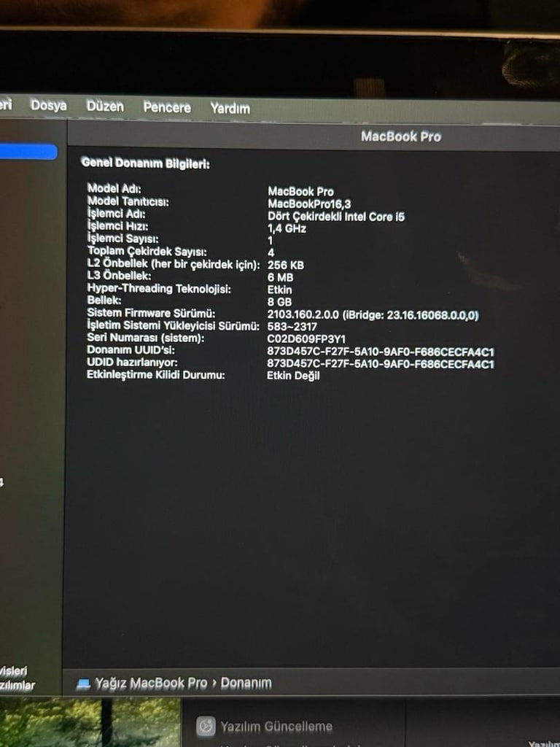Select the Dört Çekirdekli Intel Core i5 value
Viewport: 560px width, 747px height.
click(x=335, y=217)
